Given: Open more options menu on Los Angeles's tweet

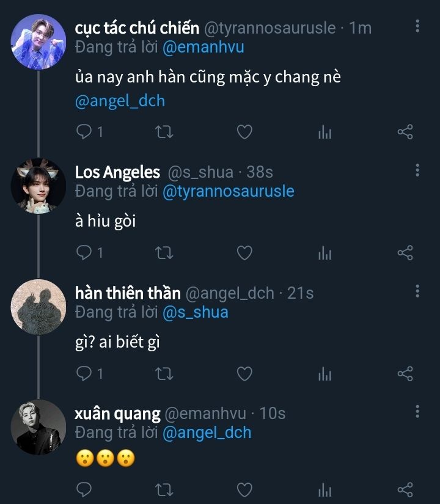Looking at the screenshot, I should pos(417,170).
